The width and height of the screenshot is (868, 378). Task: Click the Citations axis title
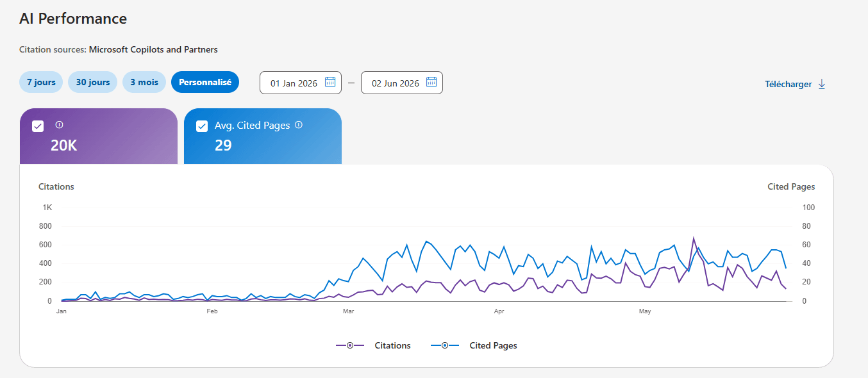(56, 187)
